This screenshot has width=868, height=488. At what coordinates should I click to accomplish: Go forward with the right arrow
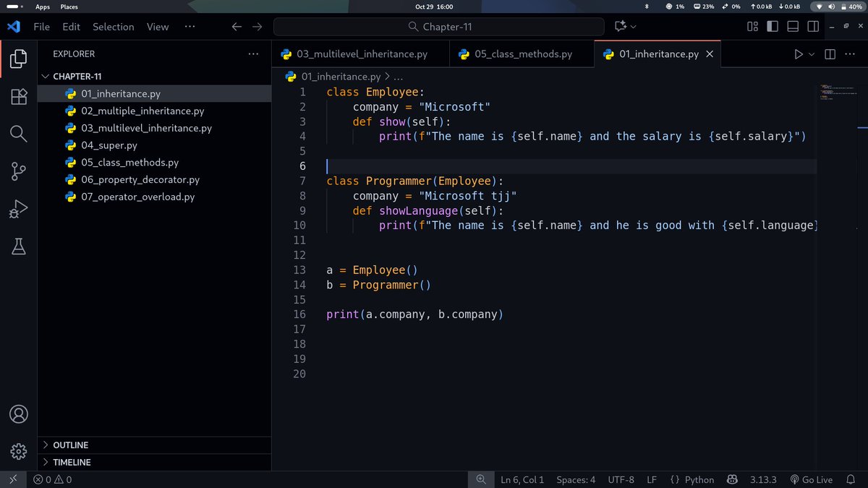[x=257, y=27]
